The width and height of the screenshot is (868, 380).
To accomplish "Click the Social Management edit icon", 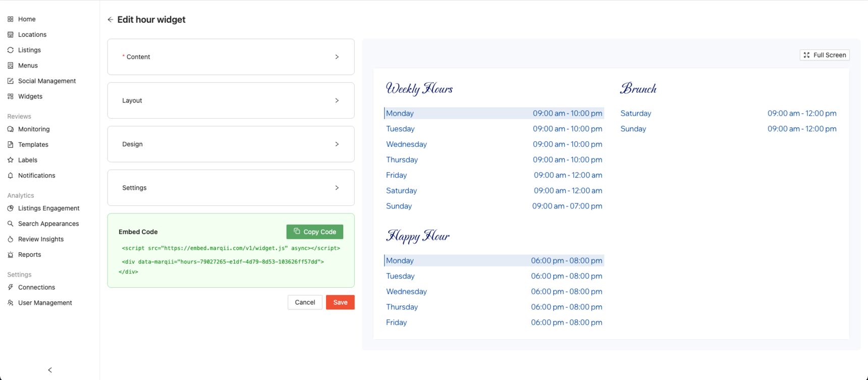I will point(11,81).
